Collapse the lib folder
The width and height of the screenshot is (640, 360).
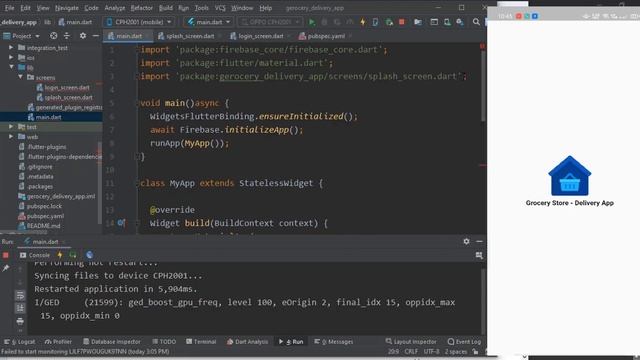click(x=11, y=67)
